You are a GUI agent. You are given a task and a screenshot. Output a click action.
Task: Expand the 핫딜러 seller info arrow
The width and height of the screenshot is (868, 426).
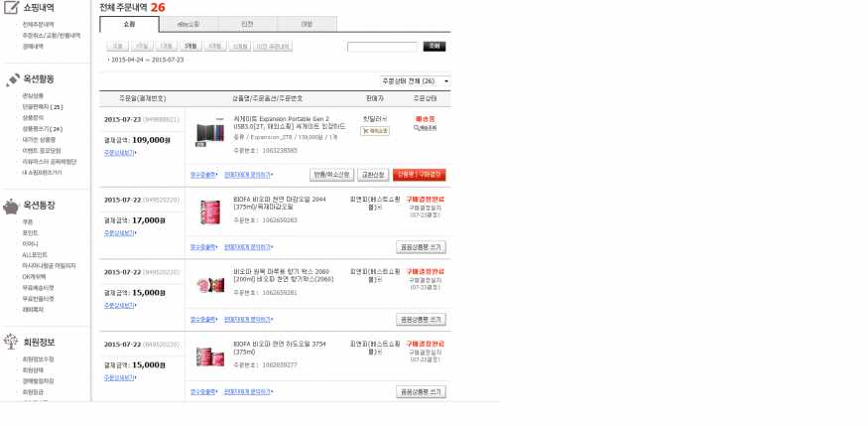(385, 119)
